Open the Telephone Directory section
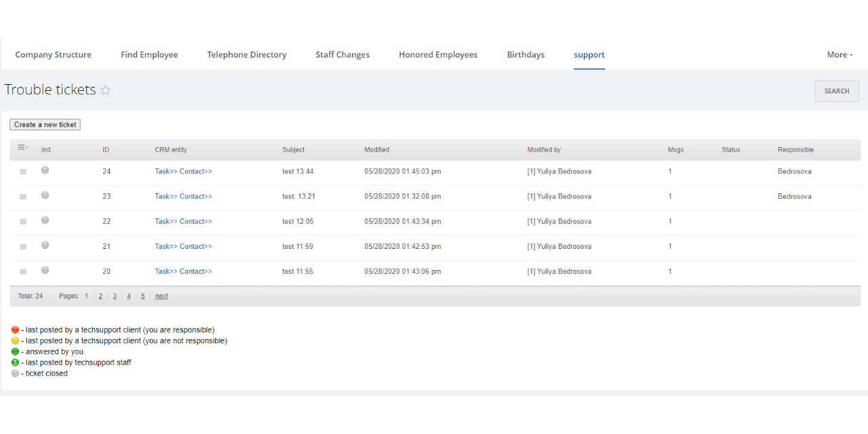Screen dimensions: 868x434 (x=247, y=54)
